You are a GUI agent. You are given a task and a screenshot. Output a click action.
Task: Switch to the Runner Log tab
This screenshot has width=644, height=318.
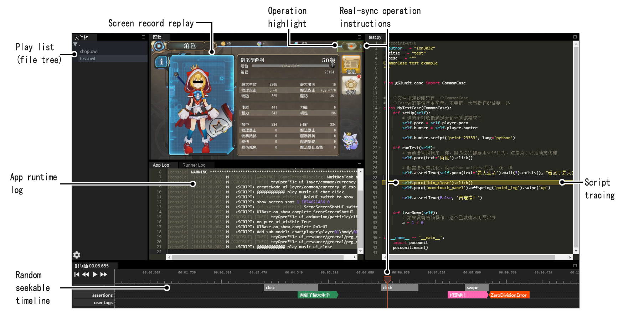click(x=194, y=165)
